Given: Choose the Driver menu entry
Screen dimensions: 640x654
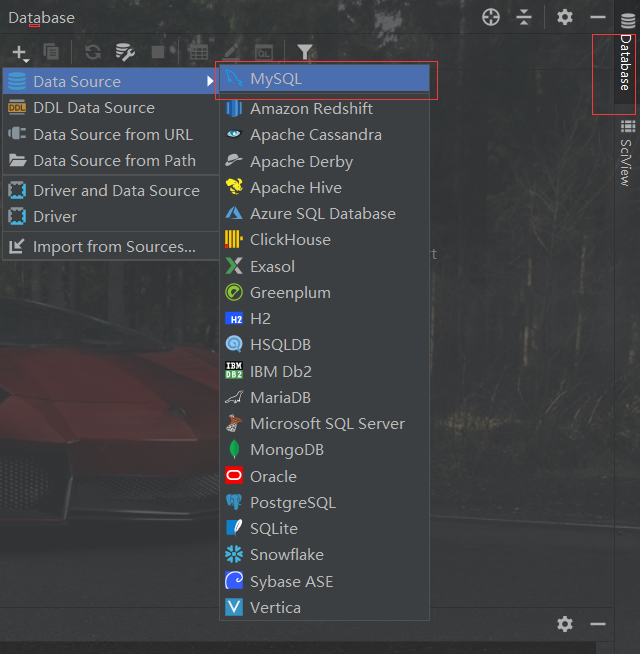Looking at the screenshot, I should click(x=111, y=216).
